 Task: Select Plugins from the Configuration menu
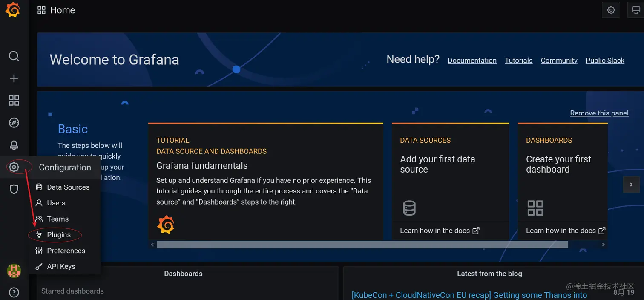point(59,234)
